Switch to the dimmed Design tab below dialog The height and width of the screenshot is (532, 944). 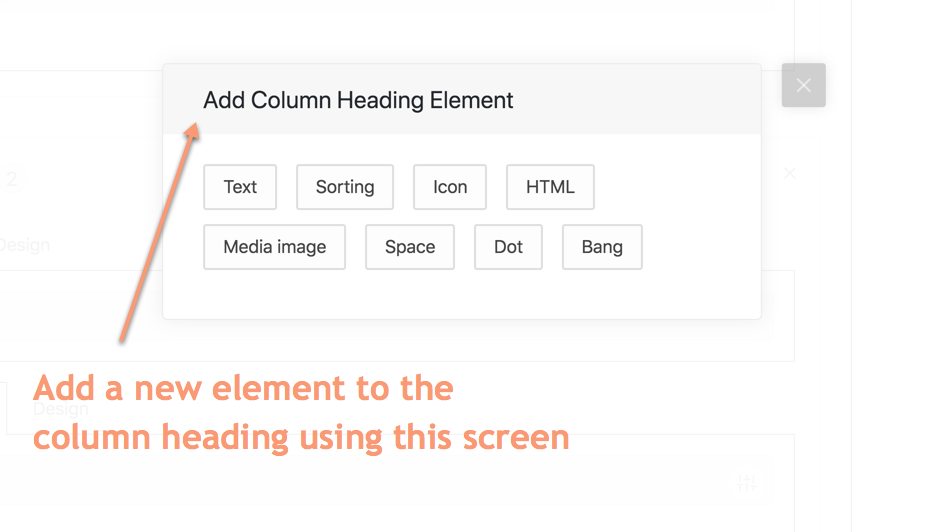tap(60, 409)
